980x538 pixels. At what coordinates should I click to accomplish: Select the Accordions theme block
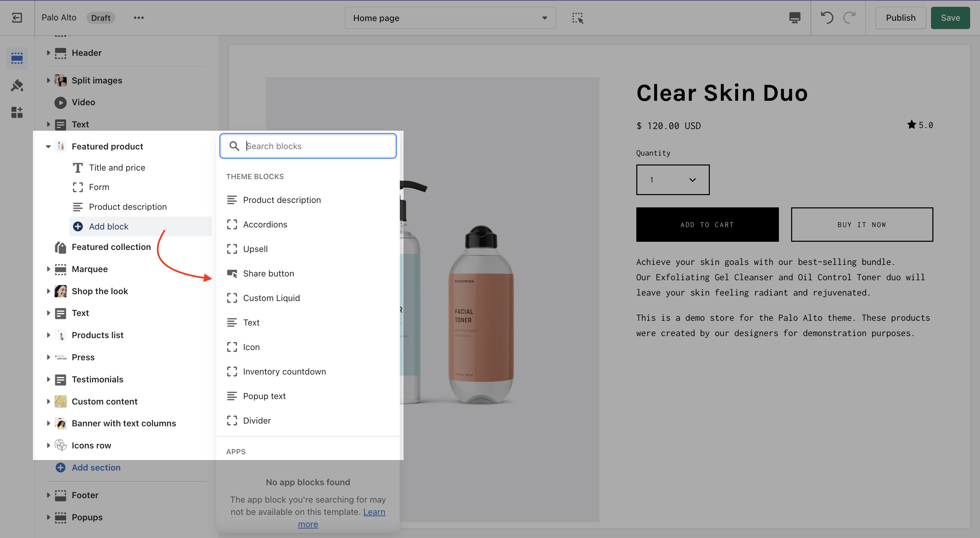click(x=265, y=224)
